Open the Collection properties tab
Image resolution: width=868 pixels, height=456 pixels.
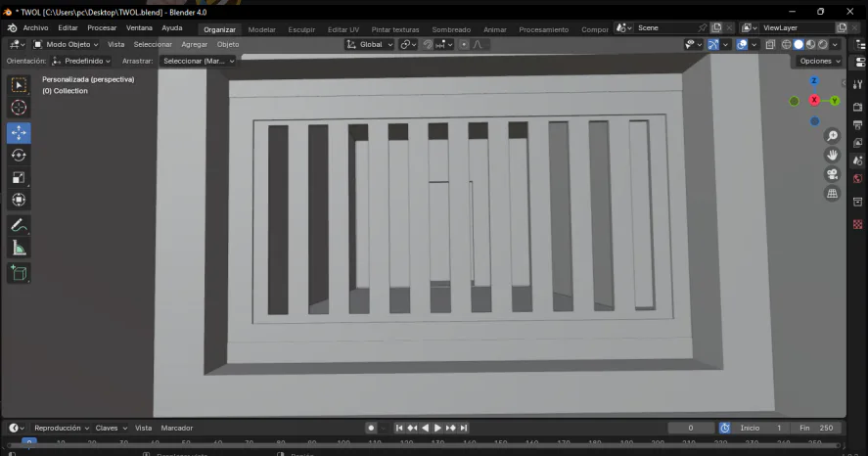858,202
